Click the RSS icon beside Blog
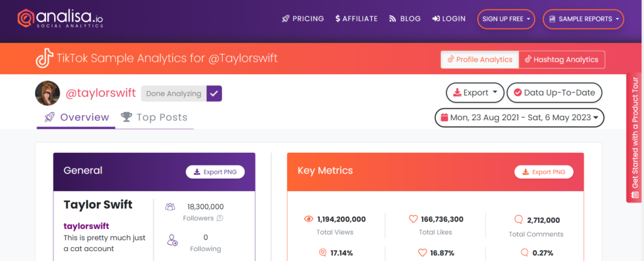This screenshot has width=644, height=261. (x=392, y=19)
